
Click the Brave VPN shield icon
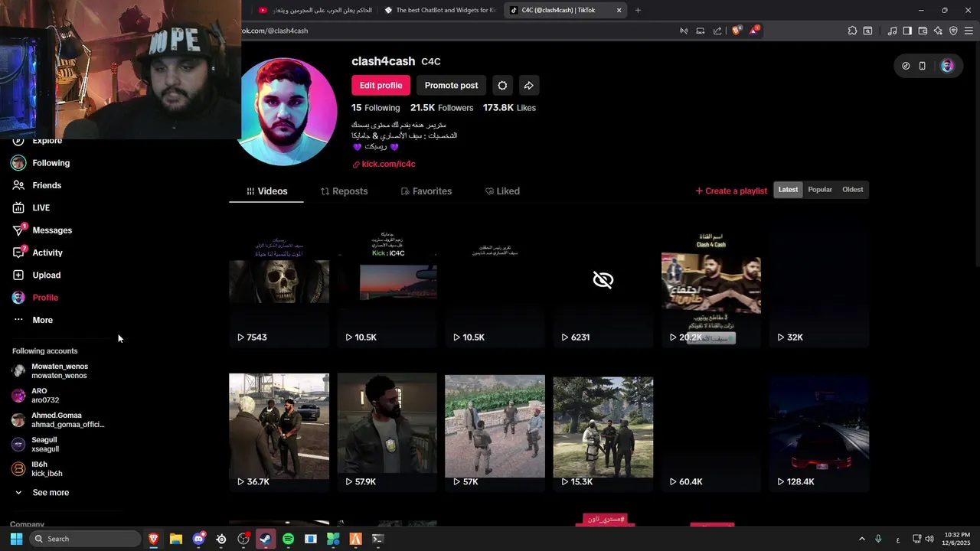pyautogui.click(x=953, y=31)
